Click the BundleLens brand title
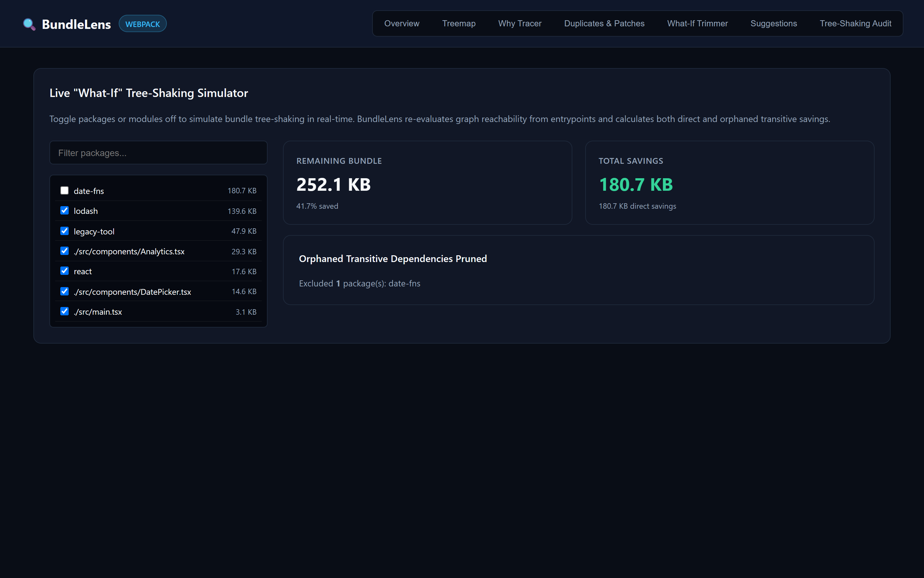The image size is (924, 578). (76, 24)
